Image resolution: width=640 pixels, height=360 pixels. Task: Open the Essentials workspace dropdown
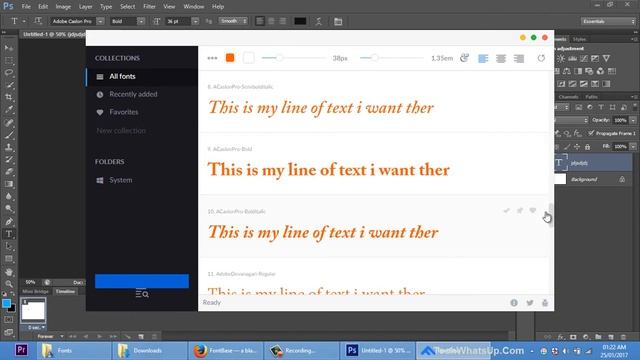[x=608, y=21]
